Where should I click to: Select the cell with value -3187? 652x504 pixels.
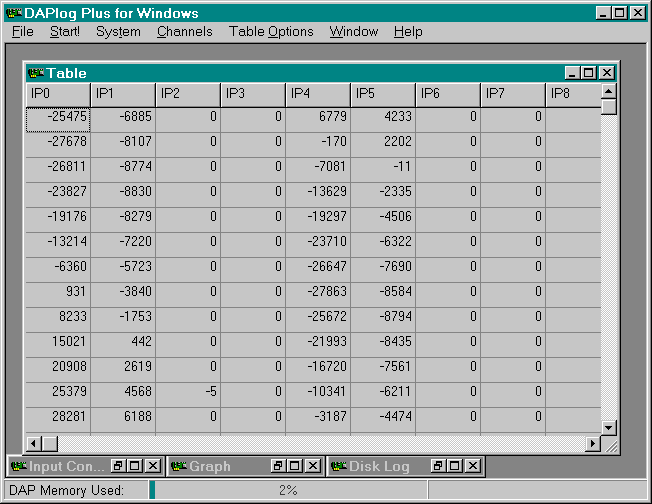click(318, 420)
